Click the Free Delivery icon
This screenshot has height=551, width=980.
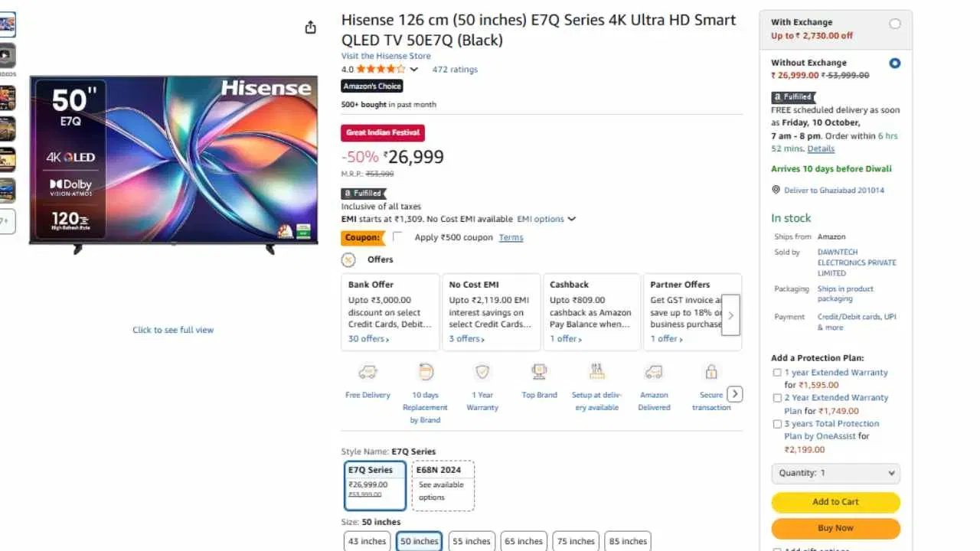[367, 372]
